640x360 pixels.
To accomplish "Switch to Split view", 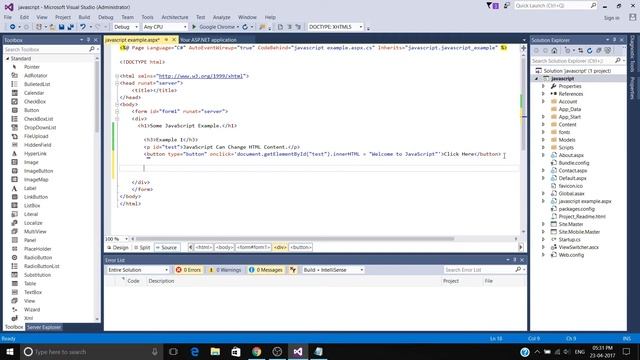I will 142,247.
